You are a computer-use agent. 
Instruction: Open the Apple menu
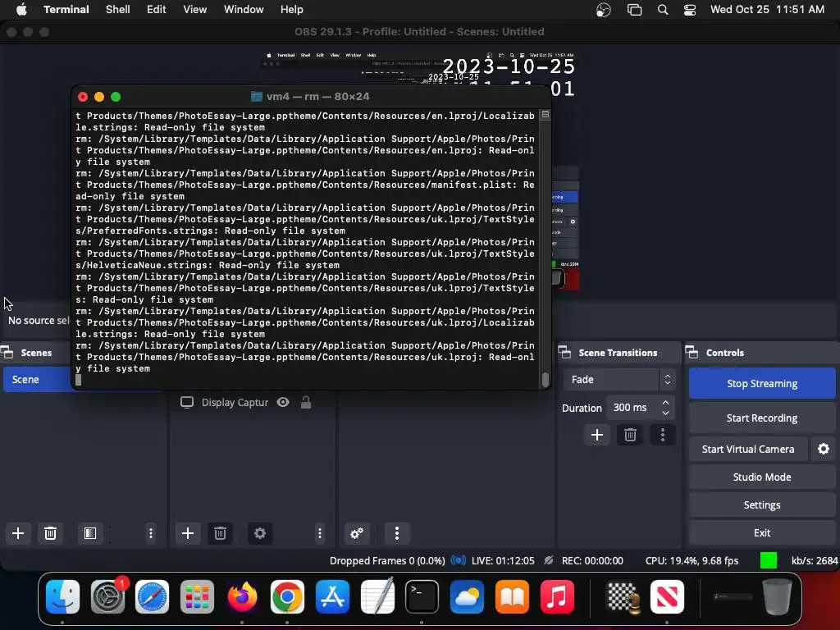pyautogui.click(x=21, y=9)
